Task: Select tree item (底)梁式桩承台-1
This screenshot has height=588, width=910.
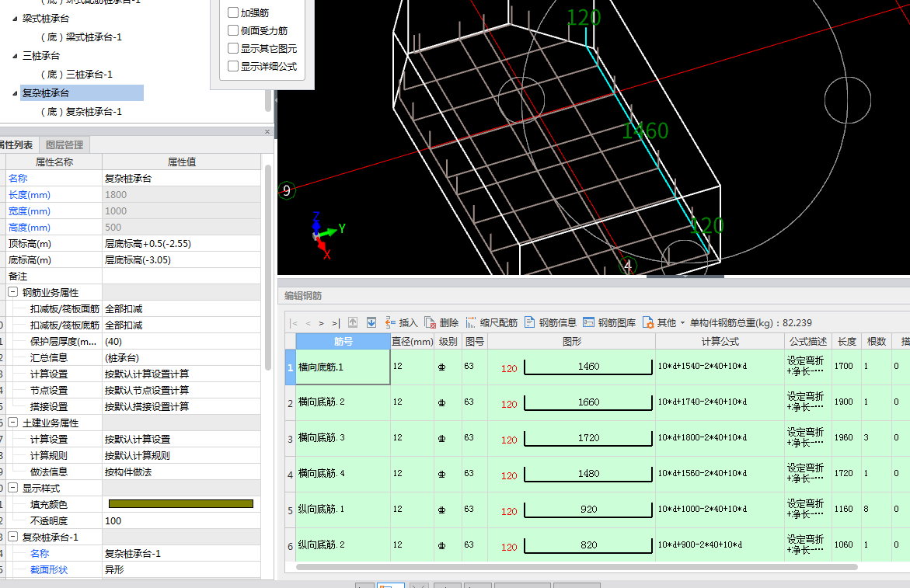Action: click(x=82, y=37)
